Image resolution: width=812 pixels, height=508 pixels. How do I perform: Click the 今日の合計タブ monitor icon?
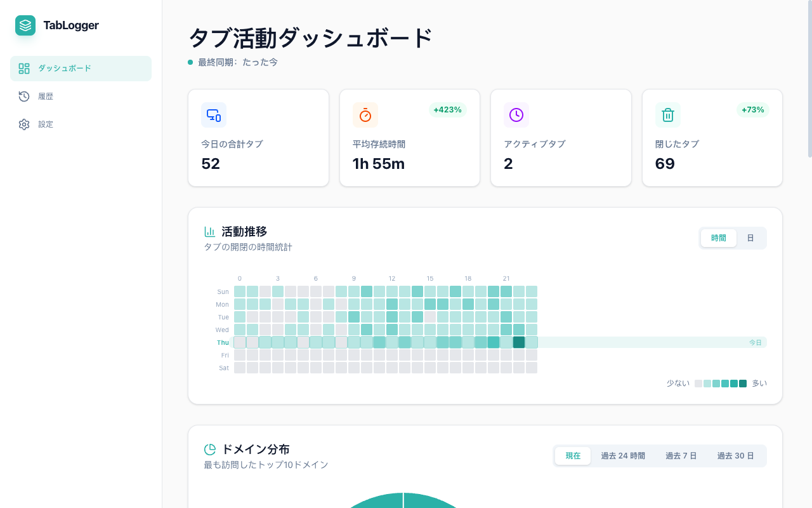[x=214, y=115]
